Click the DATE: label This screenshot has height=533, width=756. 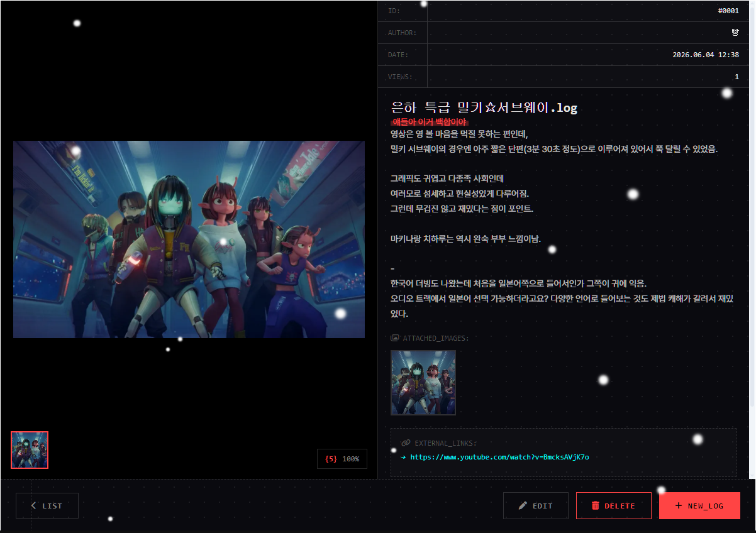click(x=398, y=55)
